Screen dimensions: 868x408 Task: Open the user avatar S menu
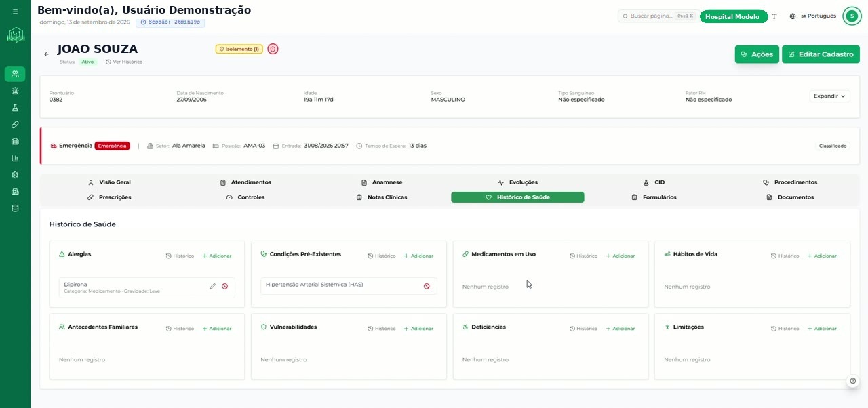click(x=852, y=16)
